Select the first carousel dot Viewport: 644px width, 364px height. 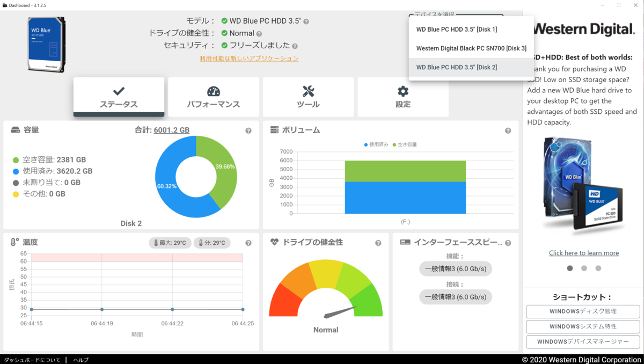[x=570, y=268]
